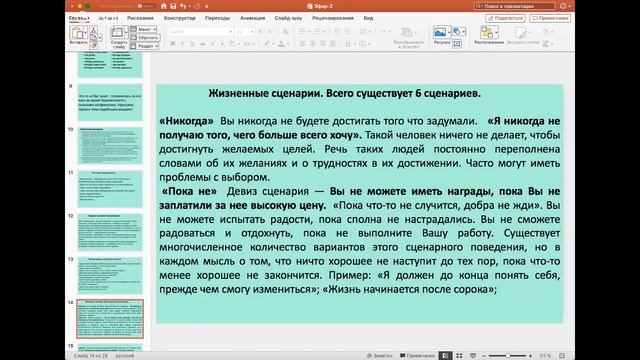Screen dimensions: 640x360
Task: Click the Заметки notes button in status bar
Action: 380,356
